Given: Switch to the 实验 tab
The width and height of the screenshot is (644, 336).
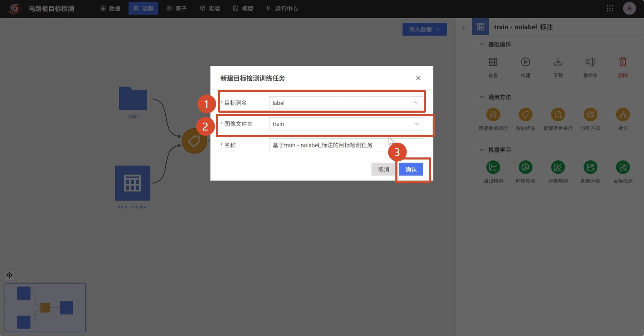Looking at the screenshot, I should [x=210, y=8].
